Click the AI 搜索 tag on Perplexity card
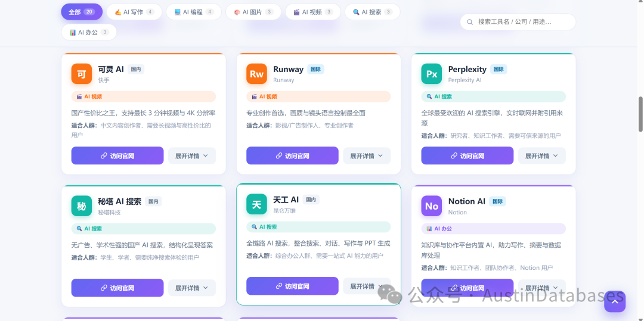The height and width of the screenshot is (321, 644). (493, 96)
